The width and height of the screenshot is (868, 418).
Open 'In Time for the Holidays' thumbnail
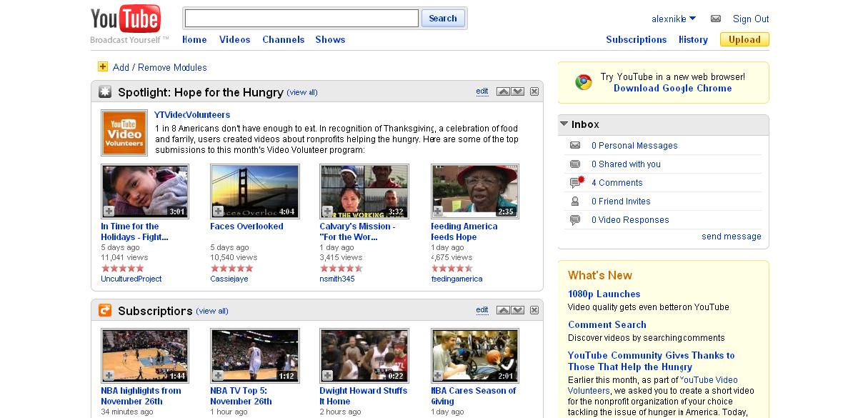click(145, 191)
